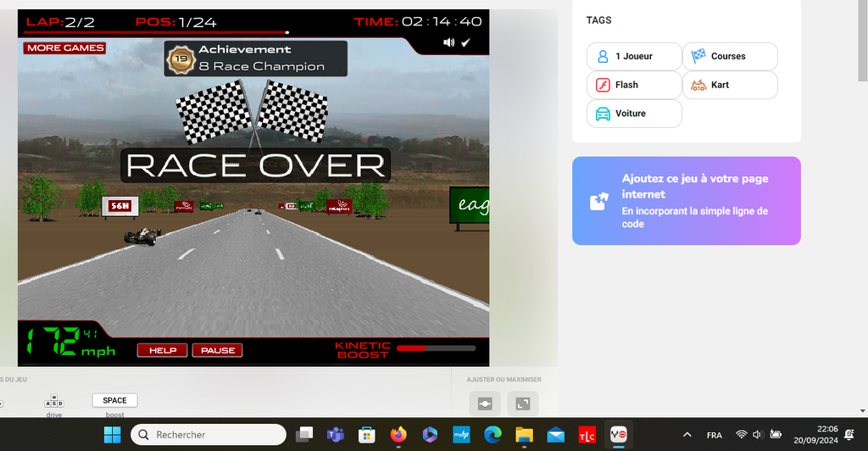This screenshot has height=451, width=868.
Task: Open the Windows Start menu
Action: (x=112, y=435)
